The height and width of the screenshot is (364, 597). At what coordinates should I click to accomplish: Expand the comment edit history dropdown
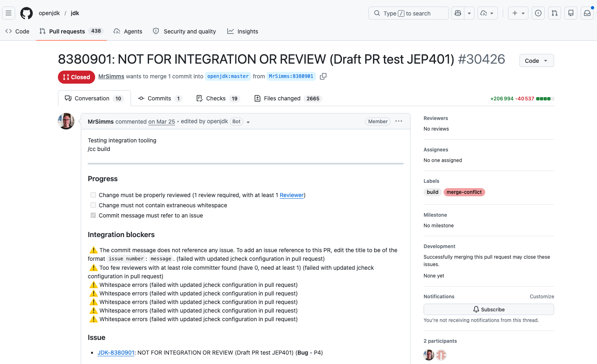tap(248, 122)
